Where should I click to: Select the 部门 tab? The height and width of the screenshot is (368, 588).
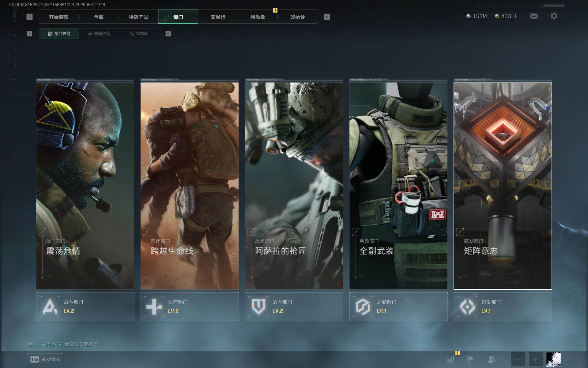[178, 17]
